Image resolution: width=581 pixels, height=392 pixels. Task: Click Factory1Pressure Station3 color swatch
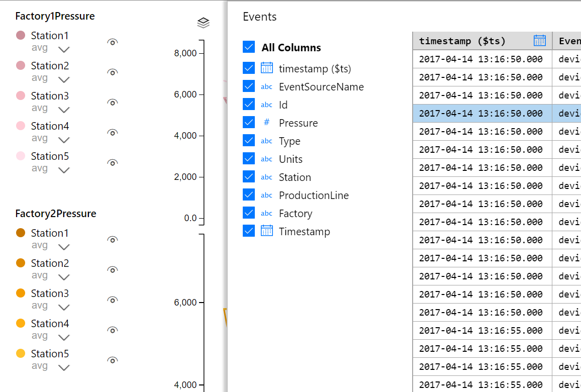pyautogui.click(x=21, y=95)
